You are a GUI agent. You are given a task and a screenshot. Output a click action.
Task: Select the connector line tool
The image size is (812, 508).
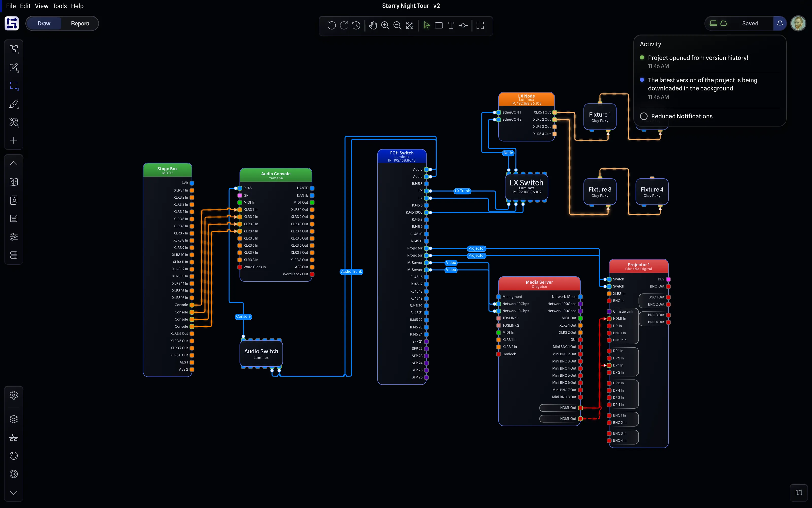[463, 25]
